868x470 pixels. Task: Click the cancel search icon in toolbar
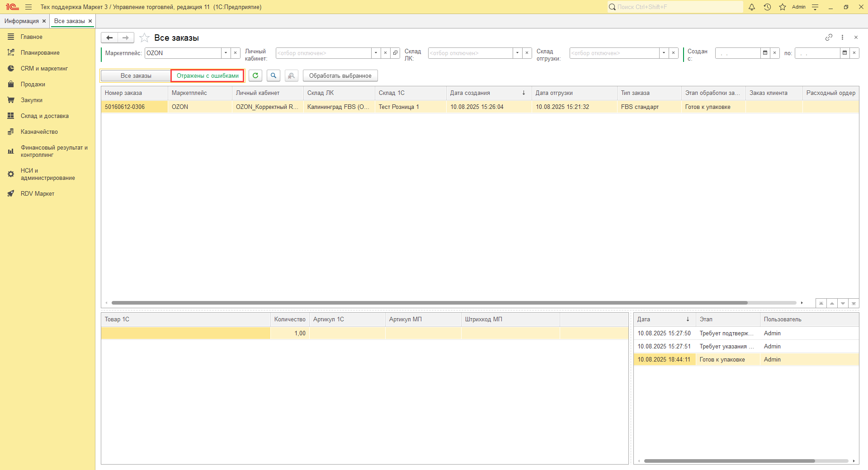(x=292, y=76)
